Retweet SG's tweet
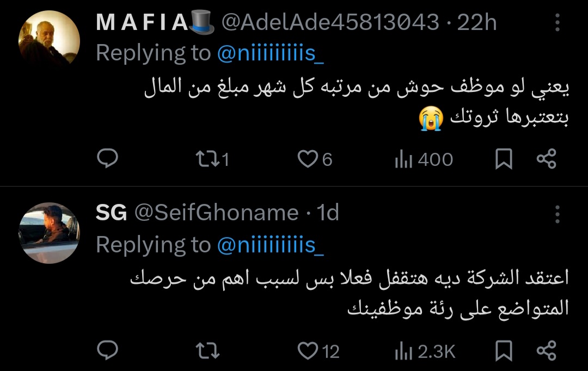 pos(207,351)
